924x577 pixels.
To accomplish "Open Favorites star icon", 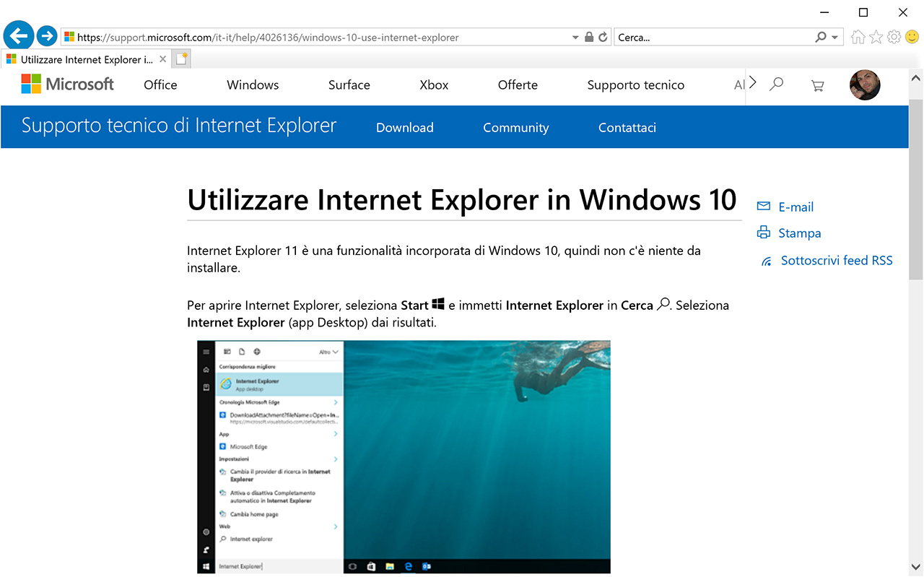I will click(876, 37).
